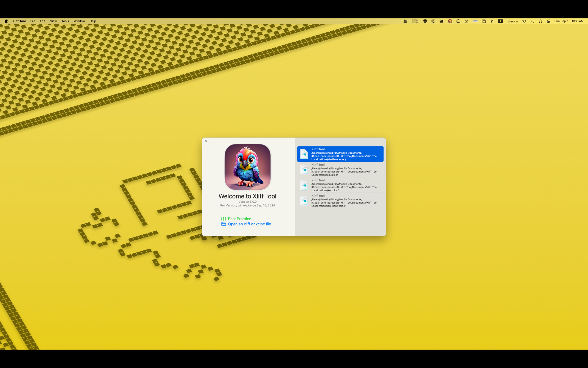Click the black window menu bar icon
The width and height of the screenshot is (588, 368).
click(441, 21)
